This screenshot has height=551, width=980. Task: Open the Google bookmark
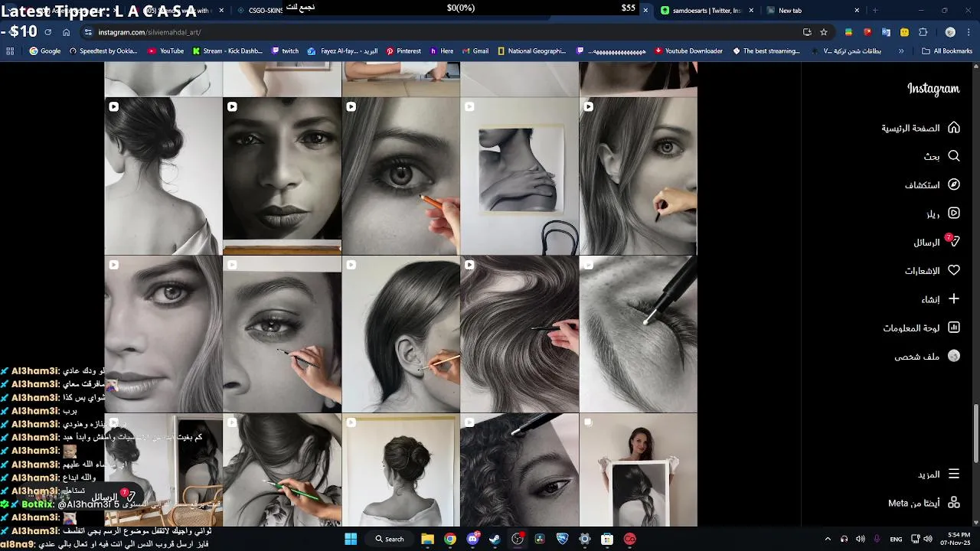[45, 51]
